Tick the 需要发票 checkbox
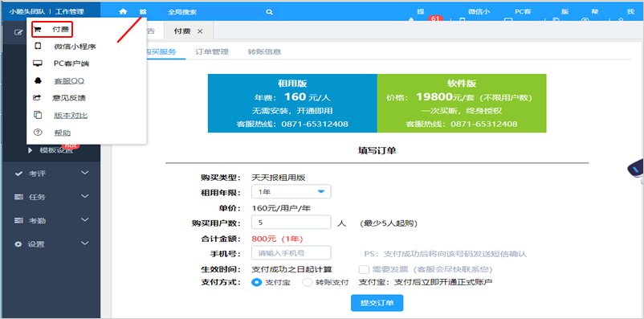The image size is (644, 319). tap(363, 269)
